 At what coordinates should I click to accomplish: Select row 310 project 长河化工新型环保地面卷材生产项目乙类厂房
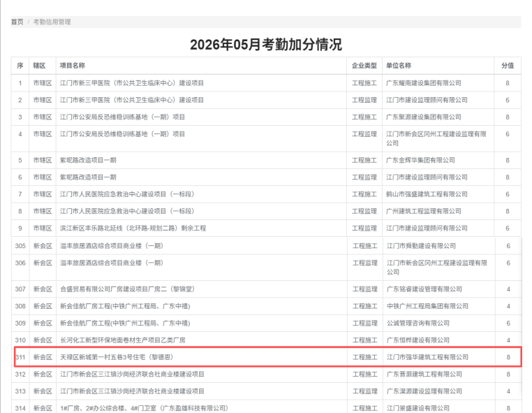123,340
